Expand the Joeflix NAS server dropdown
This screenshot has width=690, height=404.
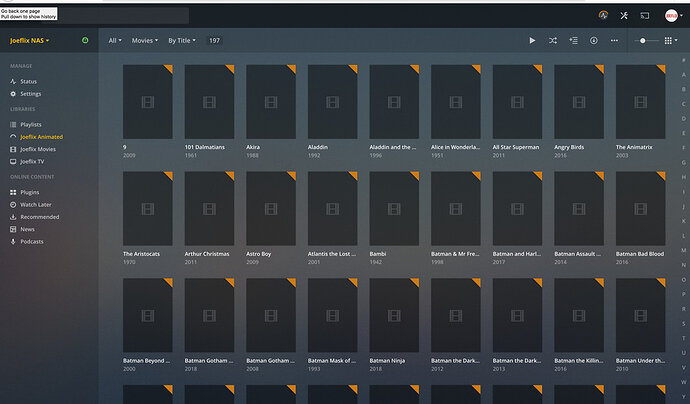29,40
